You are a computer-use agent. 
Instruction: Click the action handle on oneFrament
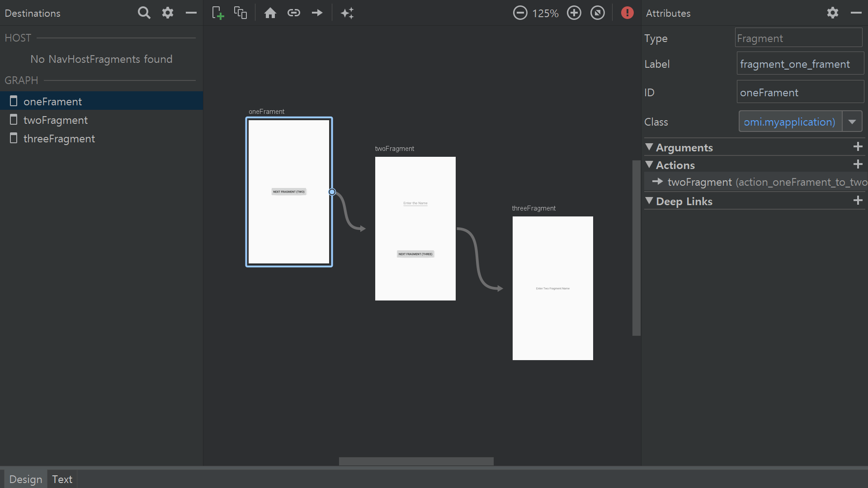(x=332, y=192)
